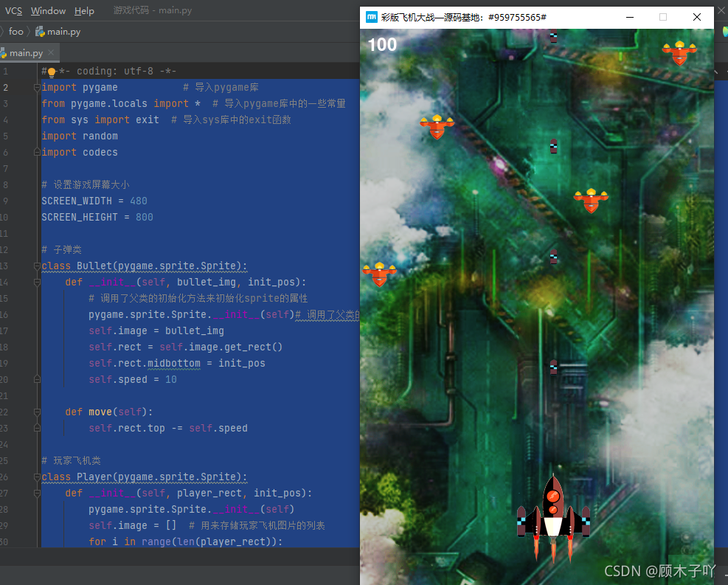Click the pygame window title bar icon
This screenshot has height=585, width=728.
tap(372, 16)
